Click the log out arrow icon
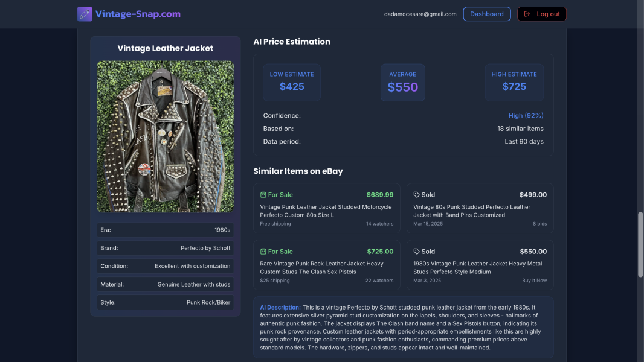This screenshot has width=644, height=362. coord(527,14)
